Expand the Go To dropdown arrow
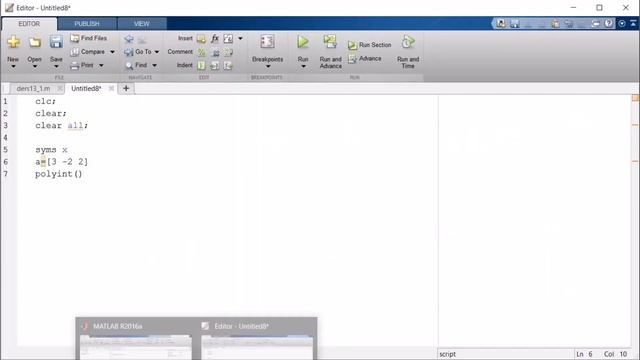The width and height of the screenshot is (640, 360). [157, 52]
